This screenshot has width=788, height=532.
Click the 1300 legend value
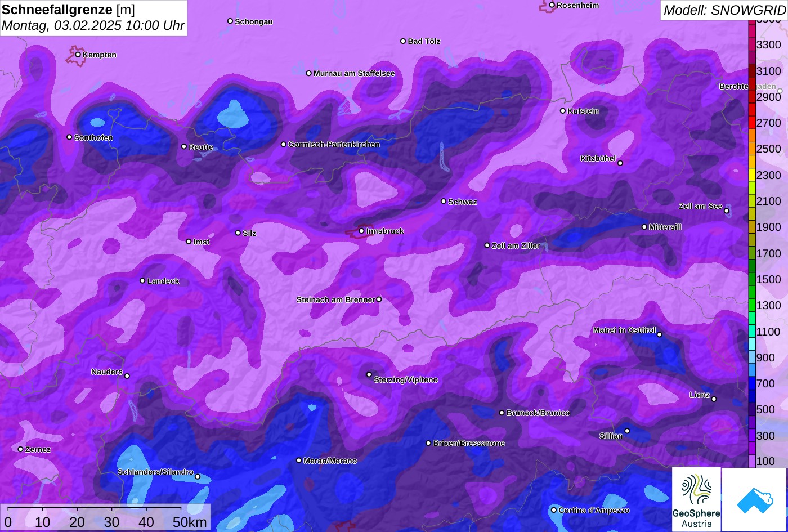tap(769, 305)
